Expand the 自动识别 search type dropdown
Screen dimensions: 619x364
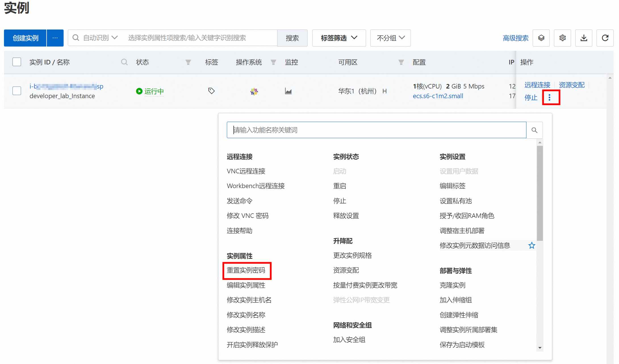[x=100, y=38]
